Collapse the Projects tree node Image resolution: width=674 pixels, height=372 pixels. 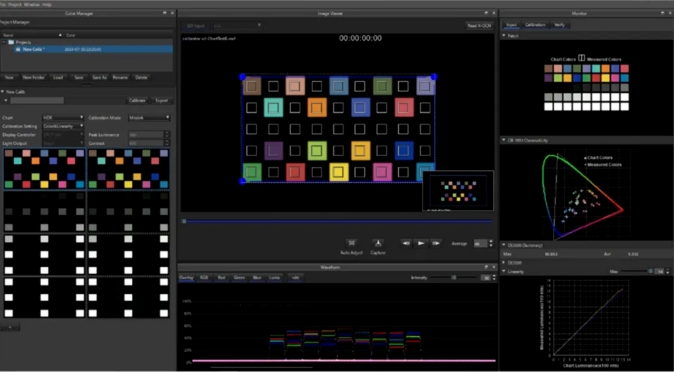4,42
